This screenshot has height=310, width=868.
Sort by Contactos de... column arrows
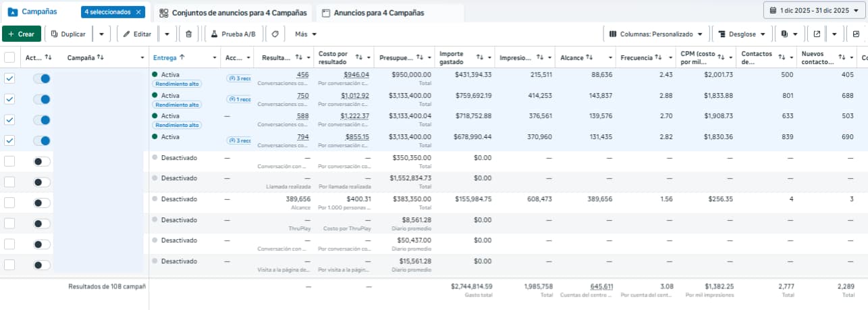click(x=782, y=57)
